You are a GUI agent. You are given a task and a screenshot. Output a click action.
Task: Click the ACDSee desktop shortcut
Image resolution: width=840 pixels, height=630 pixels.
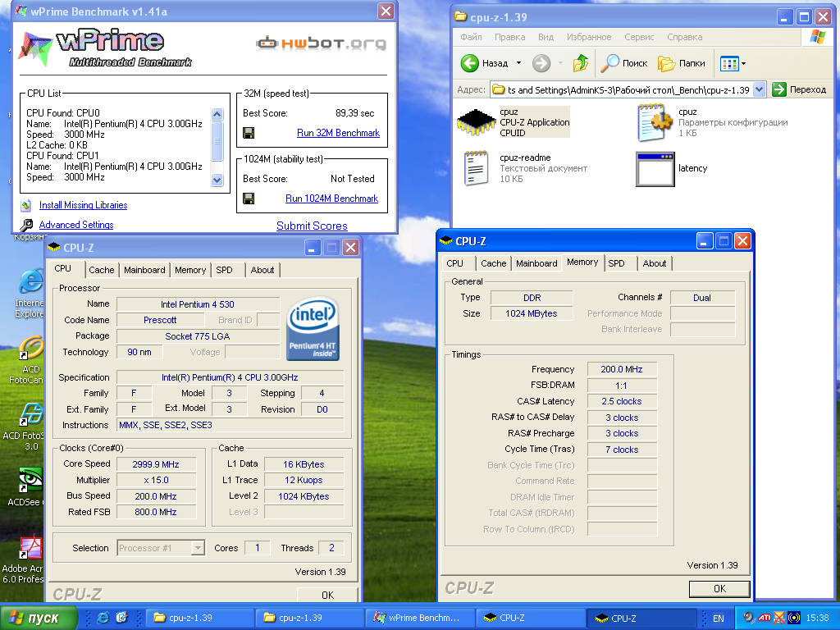27,486
